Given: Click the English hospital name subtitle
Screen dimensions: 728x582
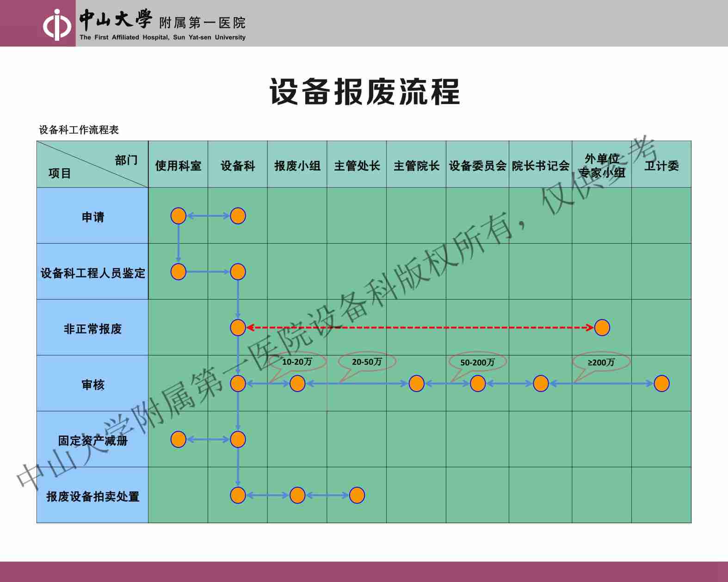Looking at the screenshot, I should (x=162, y=37).
